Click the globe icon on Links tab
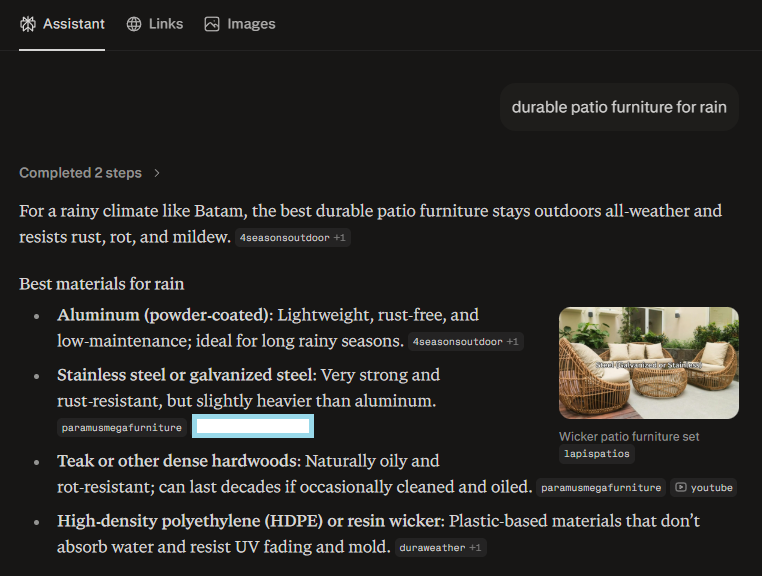 click(134, 24)
